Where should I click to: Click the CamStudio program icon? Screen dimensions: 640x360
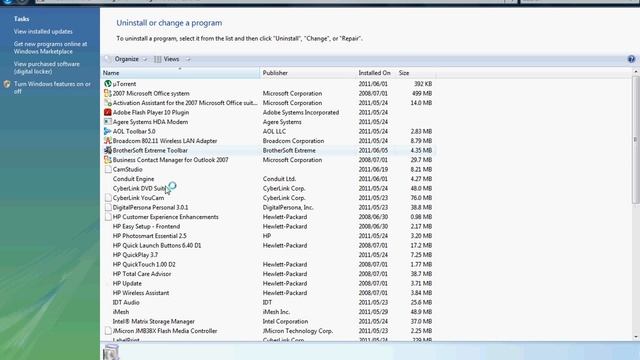108,169
